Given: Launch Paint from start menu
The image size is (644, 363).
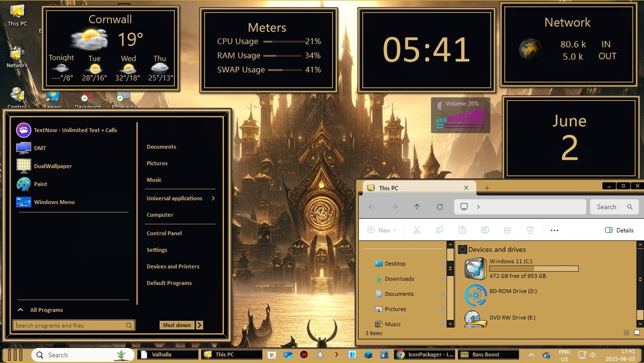Looking at the screenshot, I should tap(32, 184).
